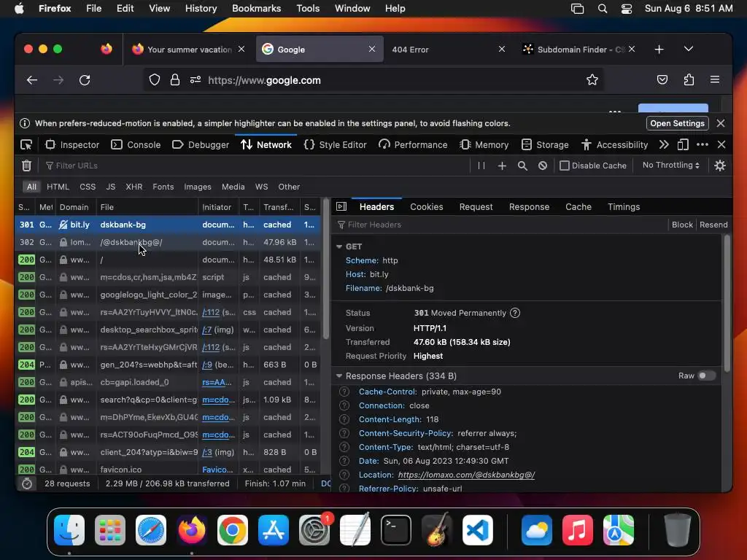Filter requests by All types
Image resolution: width=747 pixels, height=560 pixels.
pos(31,187)
